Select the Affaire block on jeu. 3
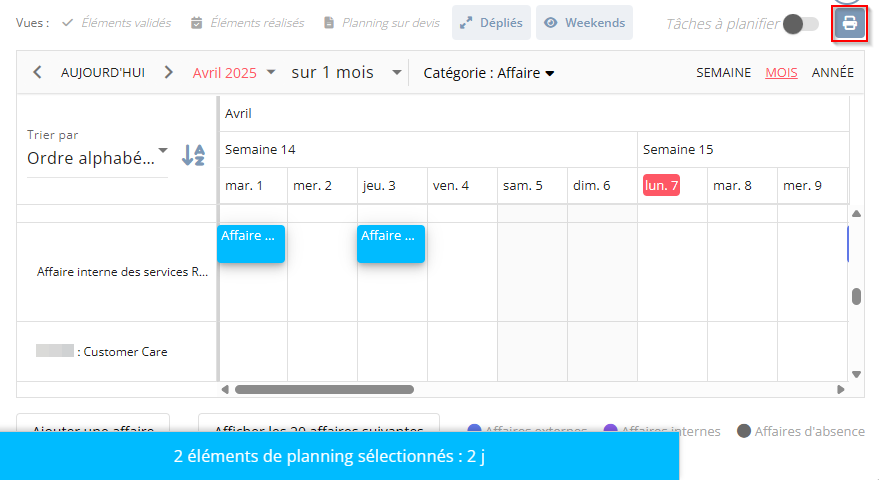 coord(391,244)
